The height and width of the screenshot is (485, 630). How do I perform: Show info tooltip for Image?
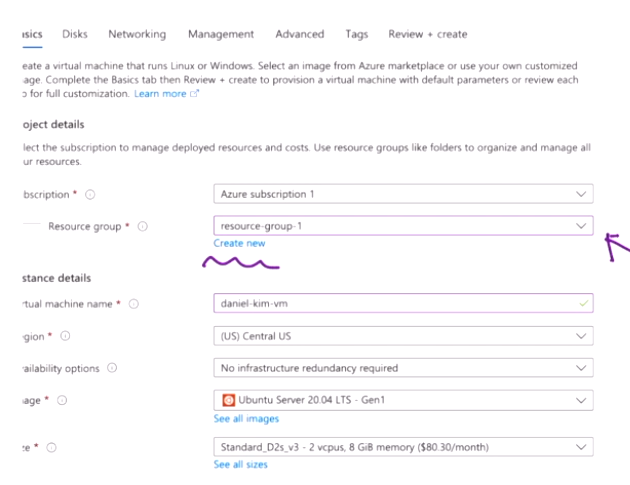pos(62,400)
